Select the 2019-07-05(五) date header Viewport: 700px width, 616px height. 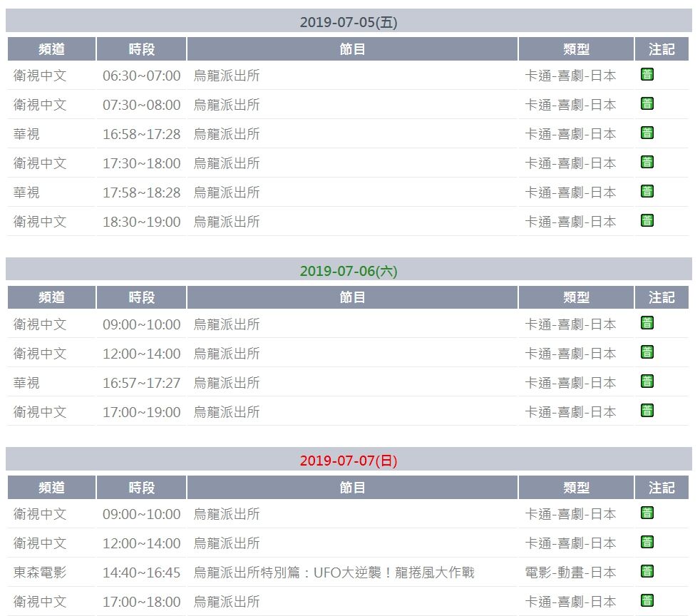(349, 22)
